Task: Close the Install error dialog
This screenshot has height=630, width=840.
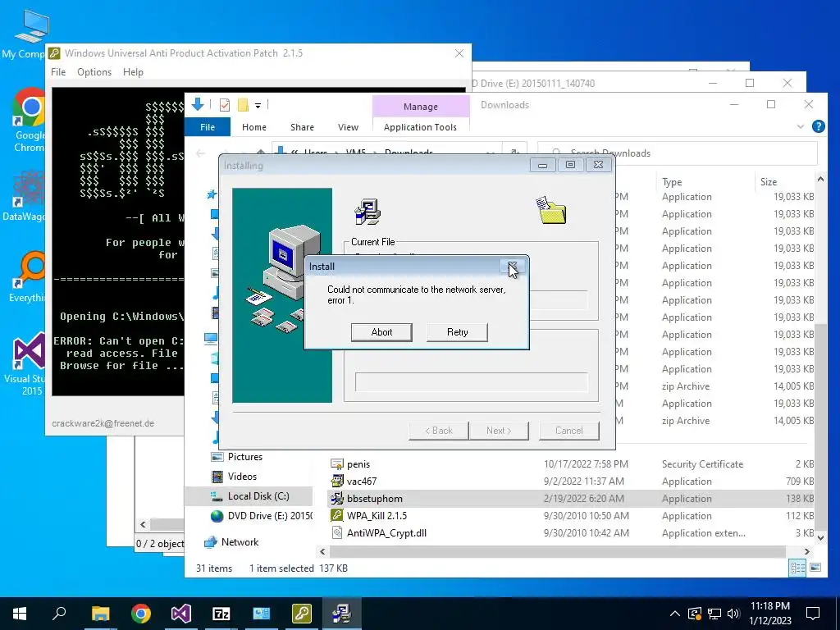Action: pyautogui.click(x=513, y=267)
